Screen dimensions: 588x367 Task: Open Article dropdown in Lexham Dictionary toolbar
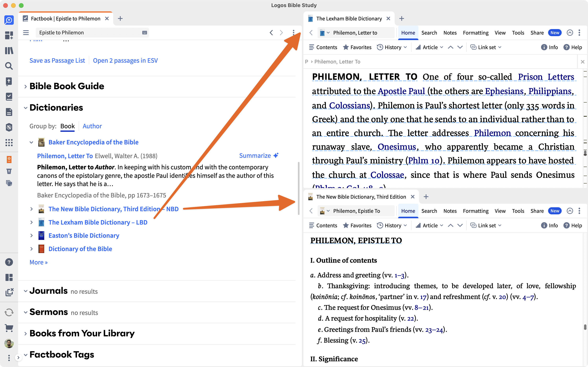click(429, 47)
